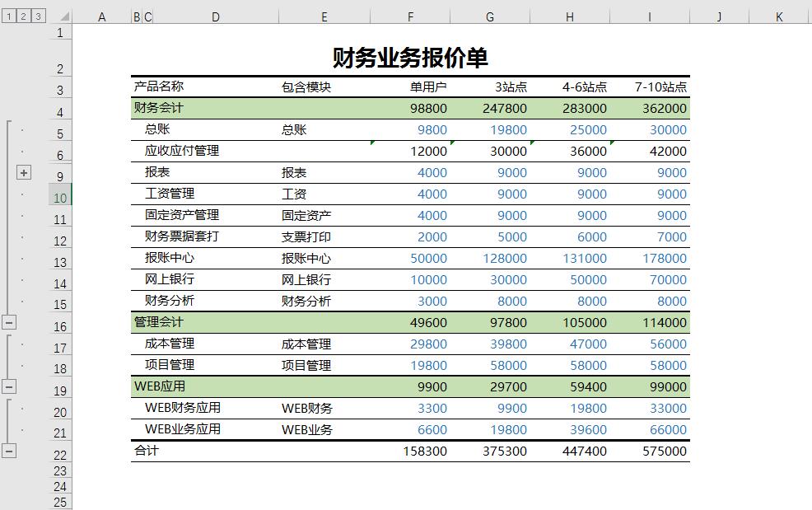
Task: Select column F header
Action: coord(410,14)
